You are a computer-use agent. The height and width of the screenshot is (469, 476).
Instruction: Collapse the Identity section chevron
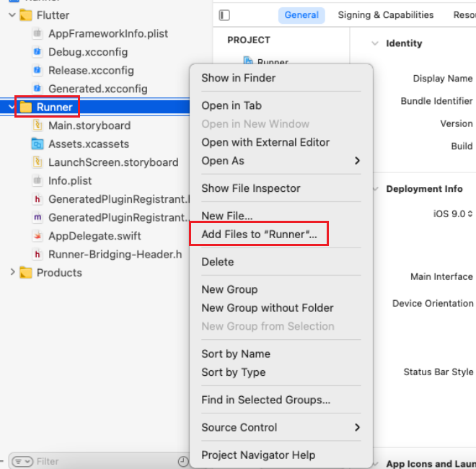(375, 43)
